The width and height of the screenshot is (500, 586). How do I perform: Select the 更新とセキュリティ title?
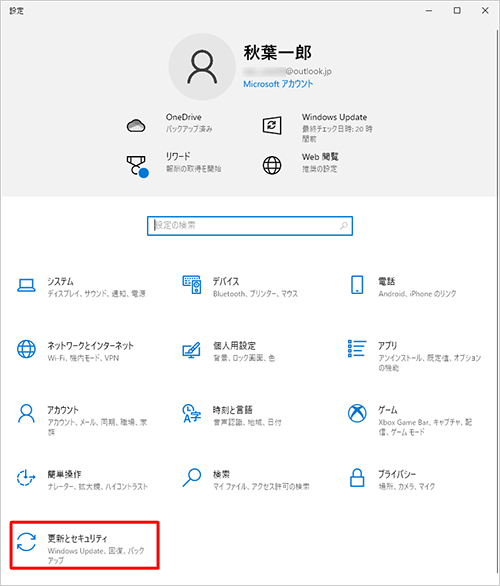[x=77, y=539]
